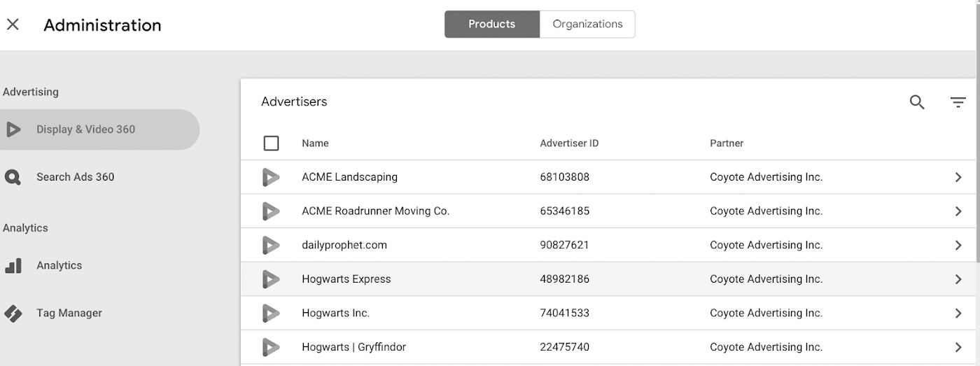Image resolution: width=980 pixels, height=366 pixels.
Task: Click the ACME Landscaping product icon
Action: pyautogui.click(x=270, y=177)
